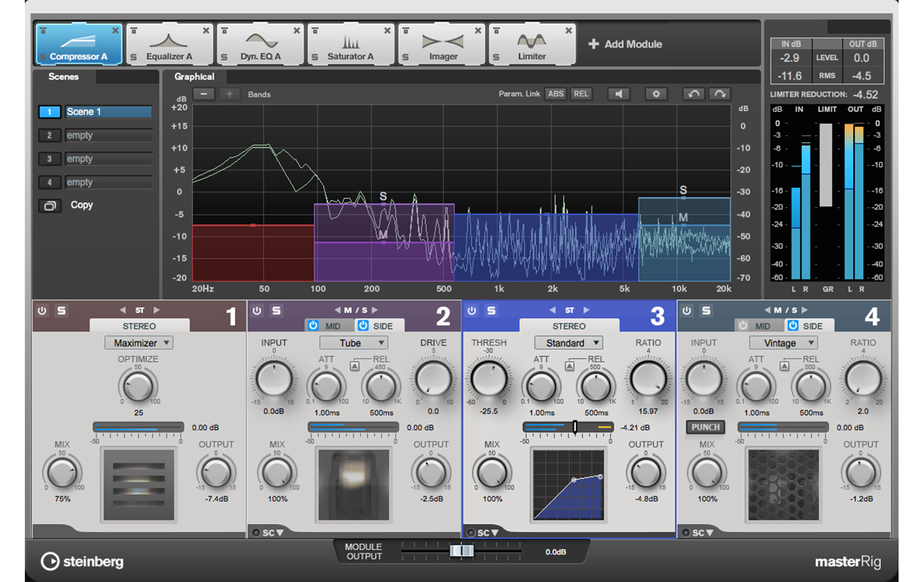
Task: Click the Steinberg logo
Action: pyautogui.click(x=82, y=561)
